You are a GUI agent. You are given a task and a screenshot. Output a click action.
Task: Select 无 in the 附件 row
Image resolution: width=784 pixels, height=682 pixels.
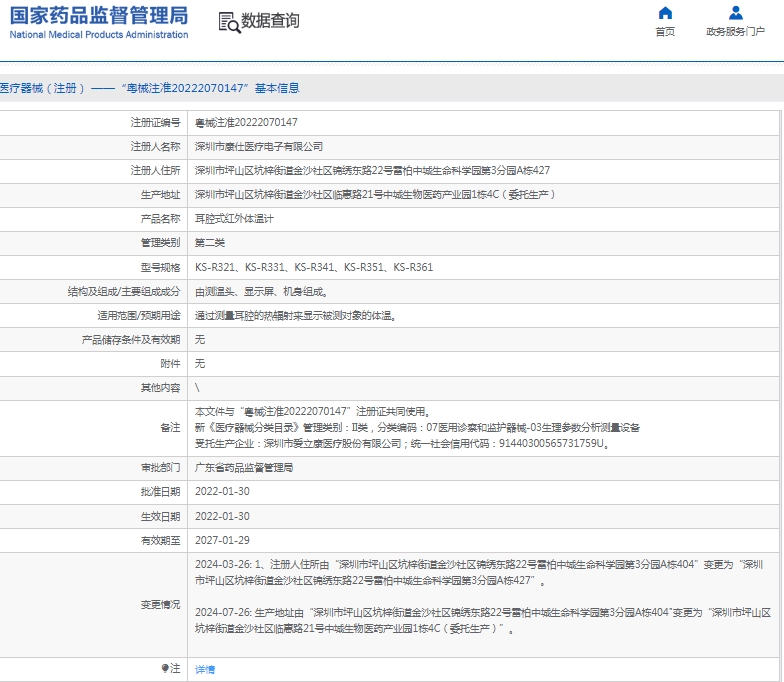(x=200, y=364)
